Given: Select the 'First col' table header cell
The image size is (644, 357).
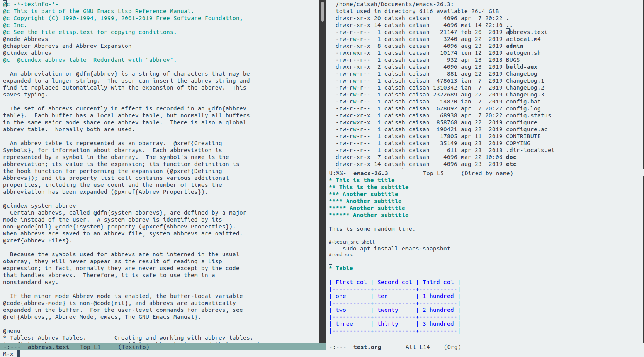Looking at the screenshot, I should tap(351, 282).
